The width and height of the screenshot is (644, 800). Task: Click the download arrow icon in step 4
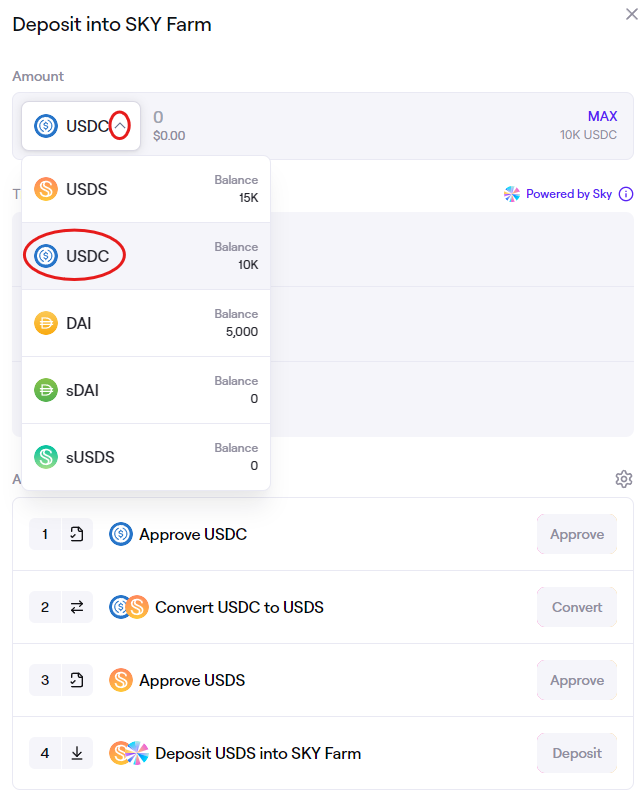[77, 753]
